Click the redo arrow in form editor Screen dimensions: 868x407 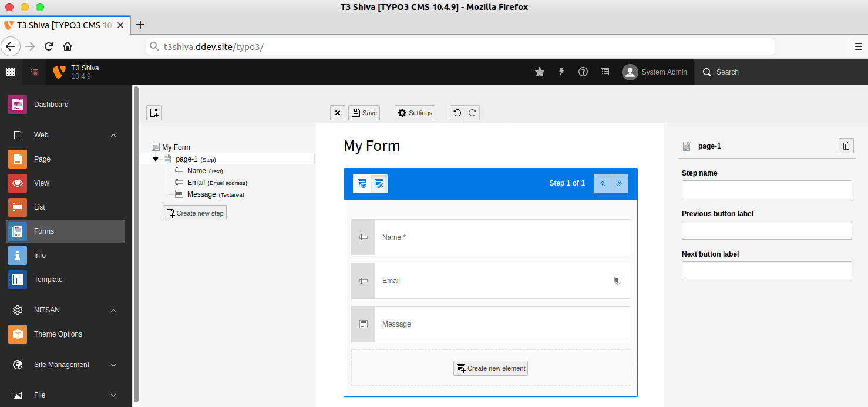472,113
